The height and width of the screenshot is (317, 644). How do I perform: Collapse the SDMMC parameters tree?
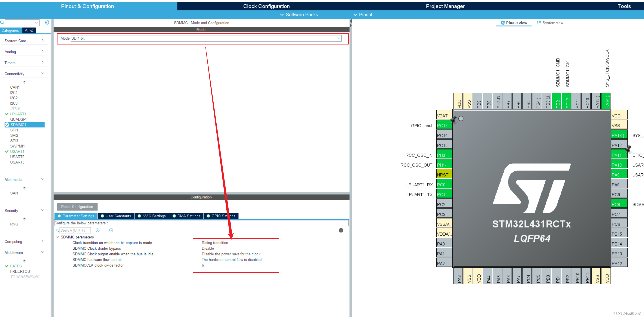(57, 237)
